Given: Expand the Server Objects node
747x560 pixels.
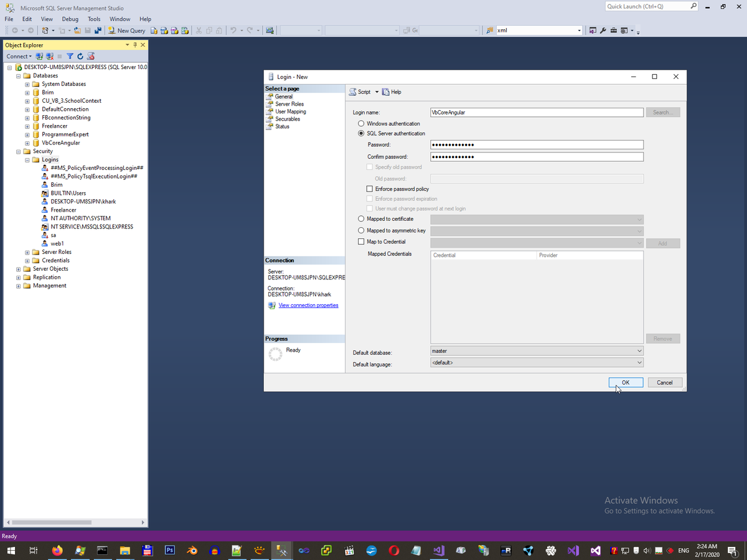Looking at the screenshot, I should [x=18, y=269].
